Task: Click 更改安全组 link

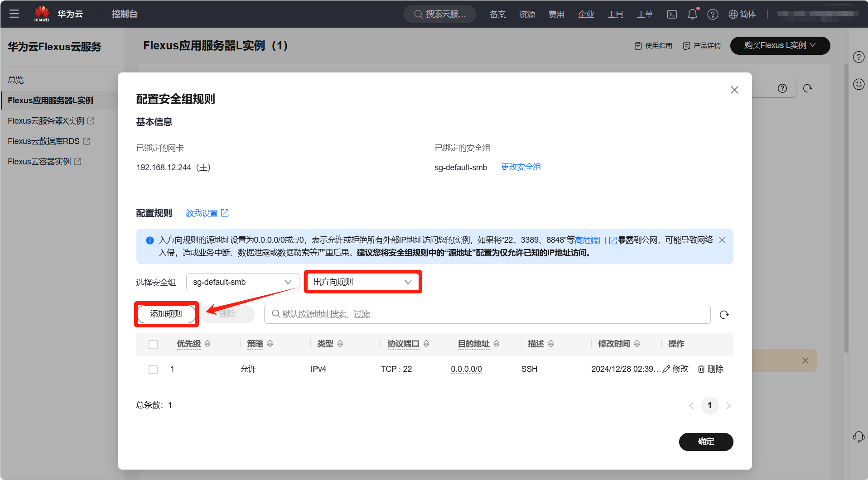Action: pos(521,167)
